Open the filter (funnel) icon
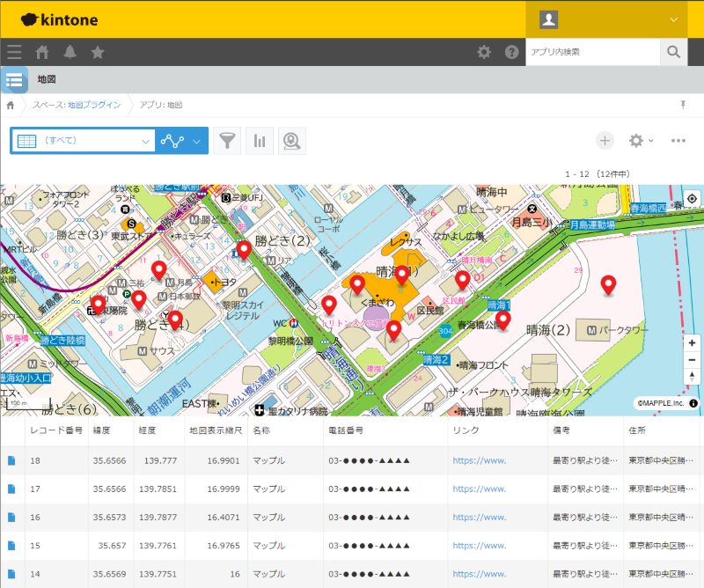 click(227, 141)
